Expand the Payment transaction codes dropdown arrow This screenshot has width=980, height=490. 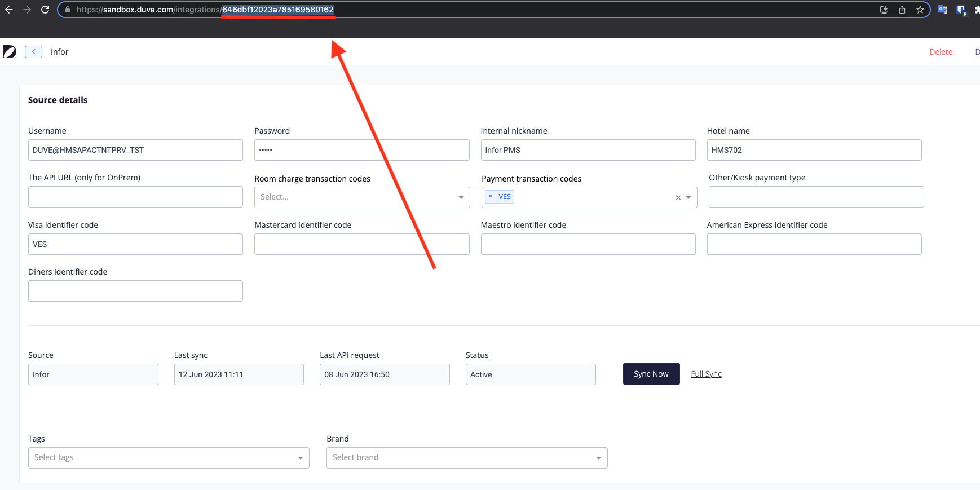688,197
